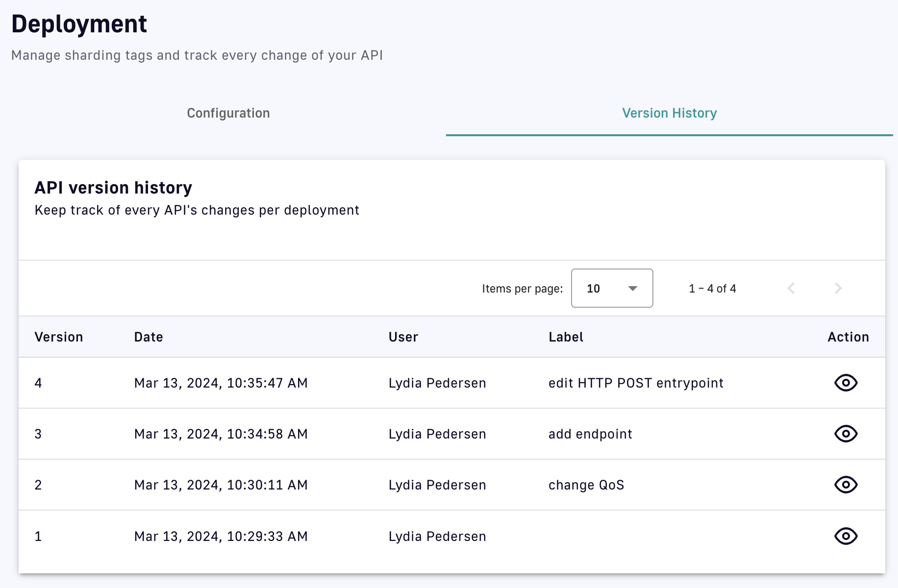Select the Version History tab

(669, 113)
